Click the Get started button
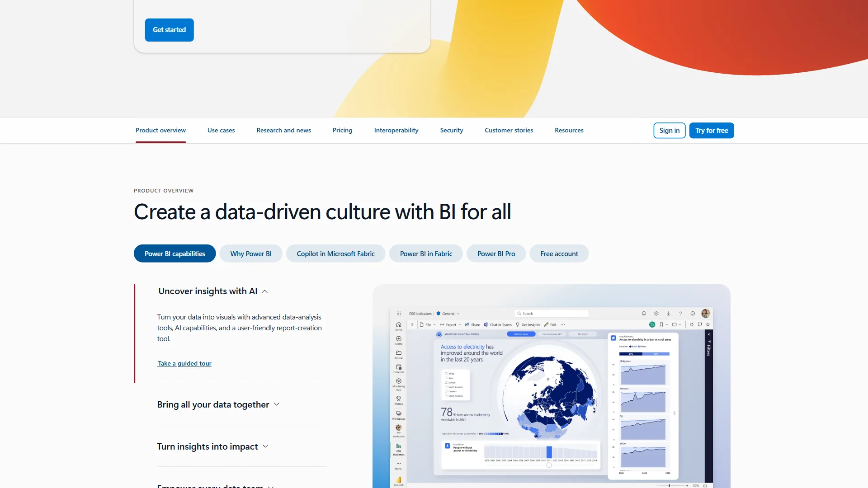The image size is (868, 488). click(x=169, y=30)
